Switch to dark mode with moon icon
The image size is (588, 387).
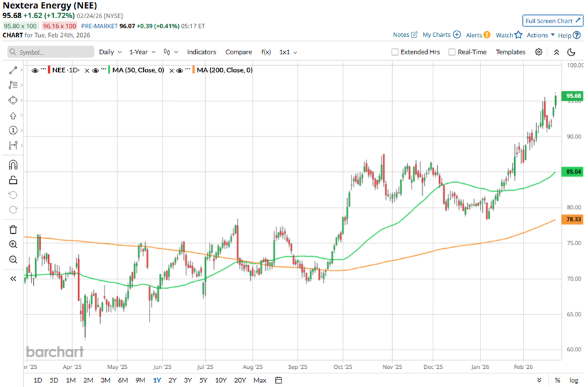pos(571,52)
